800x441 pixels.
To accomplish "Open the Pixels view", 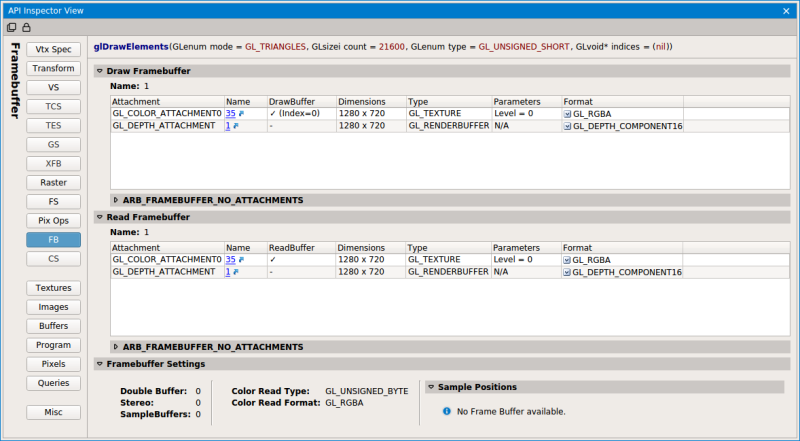I will (x=54, y=364).
